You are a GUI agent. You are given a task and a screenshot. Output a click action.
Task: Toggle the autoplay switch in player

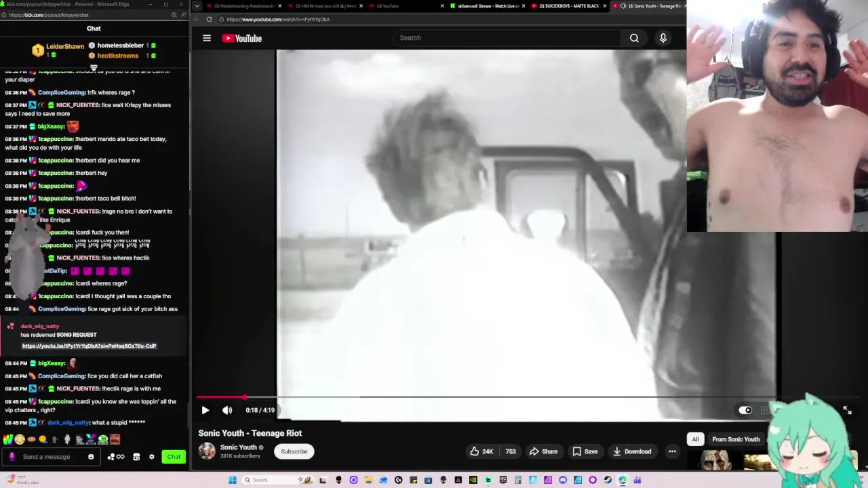(745, 410)
